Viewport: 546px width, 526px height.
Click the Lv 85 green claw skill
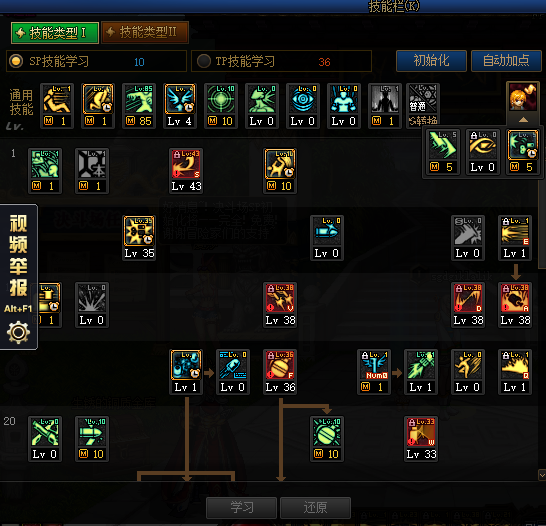[x=139, y=99]
